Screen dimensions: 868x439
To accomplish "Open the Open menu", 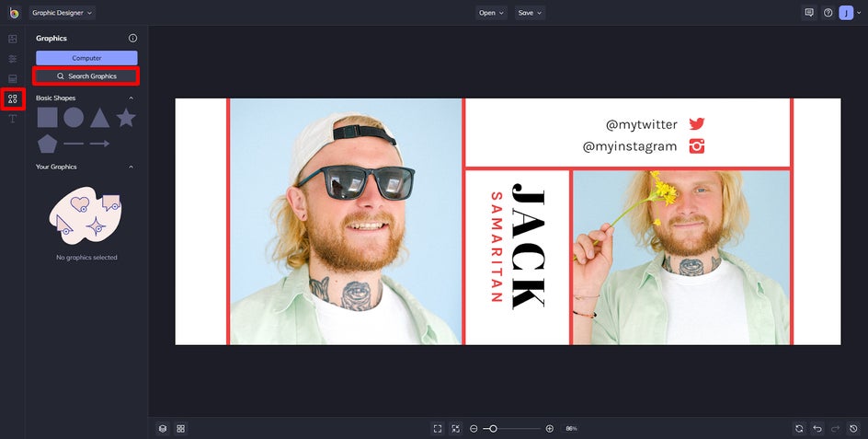I will tap(491, 13).
